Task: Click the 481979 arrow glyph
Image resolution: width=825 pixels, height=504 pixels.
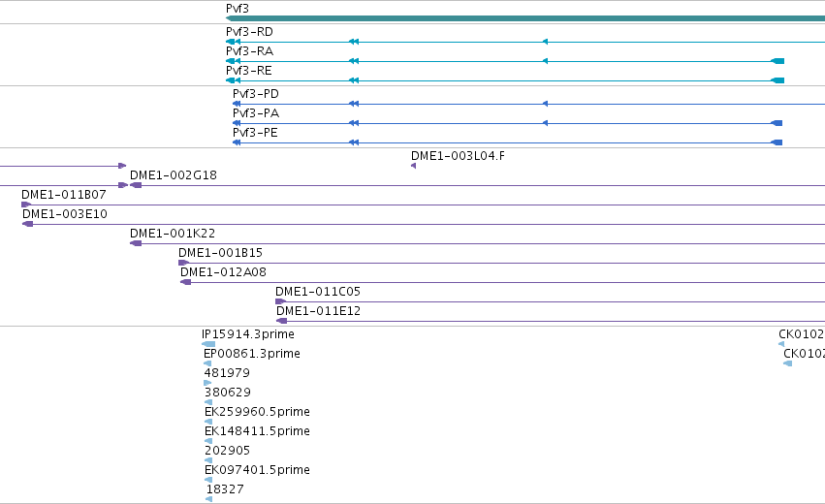Action: tap(207, 383)
